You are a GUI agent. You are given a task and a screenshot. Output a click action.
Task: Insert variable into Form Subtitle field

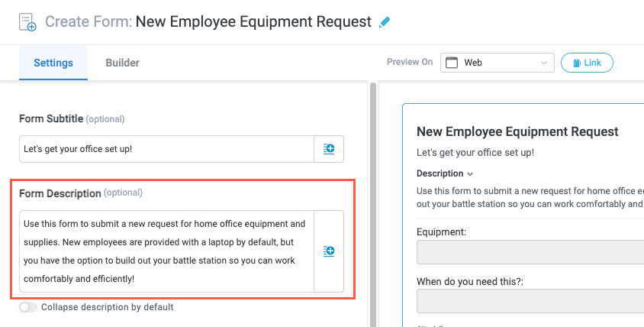pos(329,149)
